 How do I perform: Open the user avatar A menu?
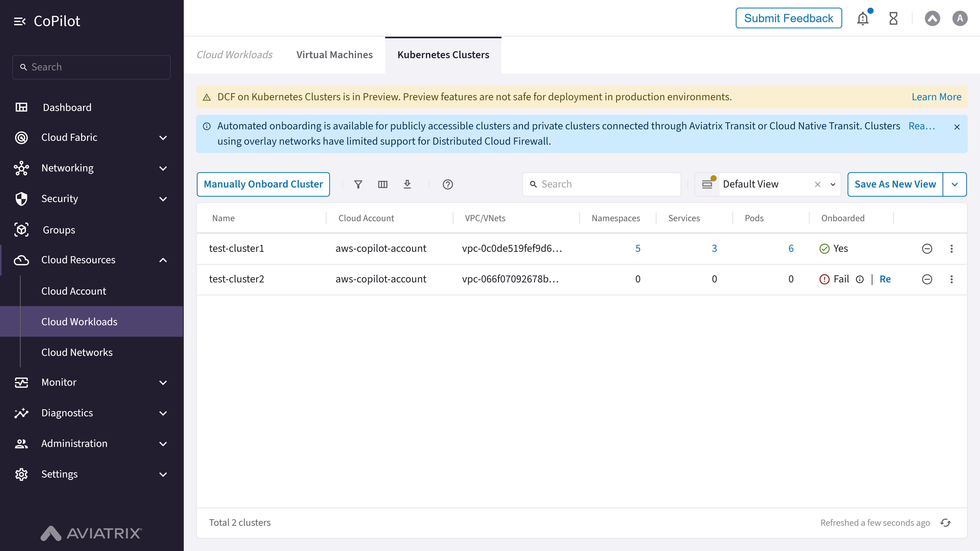(960, 18)
